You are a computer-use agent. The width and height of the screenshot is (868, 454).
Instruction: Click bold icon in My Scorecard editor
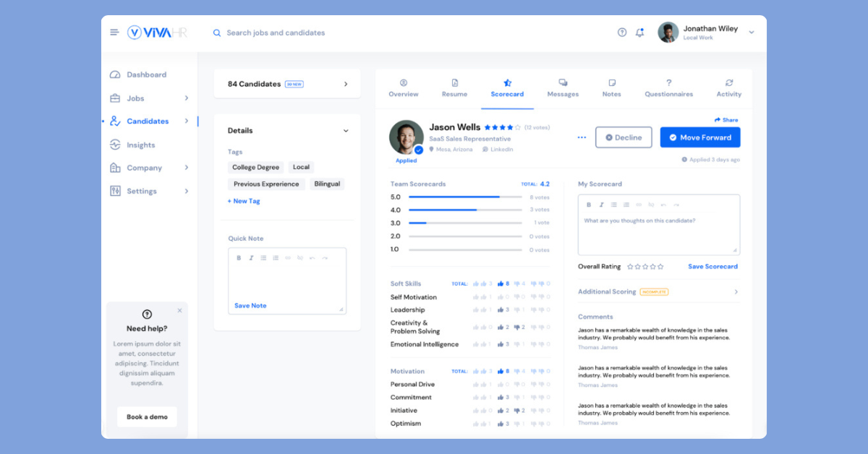tap(589, 205)
